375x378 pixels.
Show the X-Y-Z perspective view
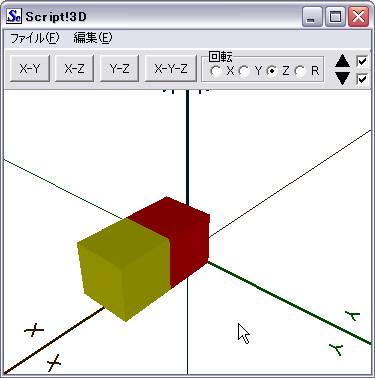[x=171, y=69]
